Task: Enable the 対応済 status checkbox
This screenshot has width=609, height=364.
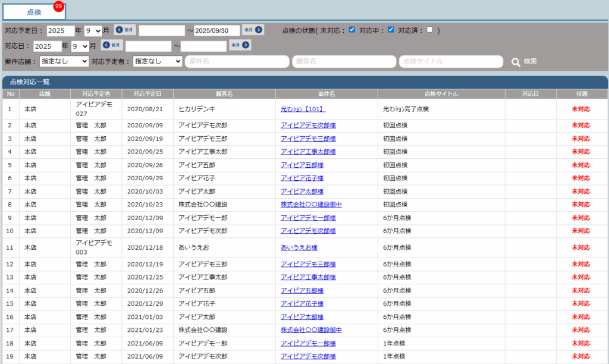Action: pos(429,30)
